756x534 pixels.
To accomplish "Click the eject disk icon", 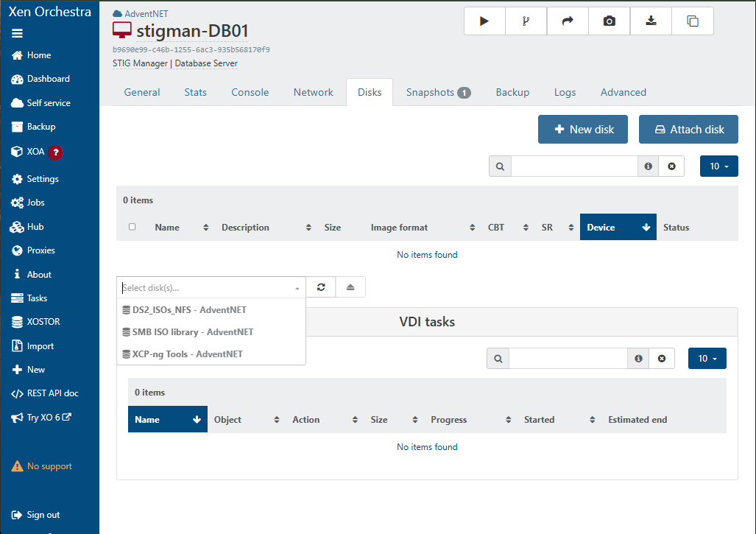I will click(x=350, y=287).
